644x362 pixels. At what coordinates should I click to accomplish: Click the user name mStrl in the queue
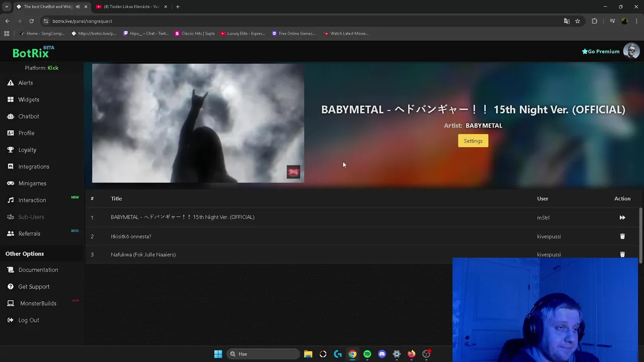(x=543, y=218)
